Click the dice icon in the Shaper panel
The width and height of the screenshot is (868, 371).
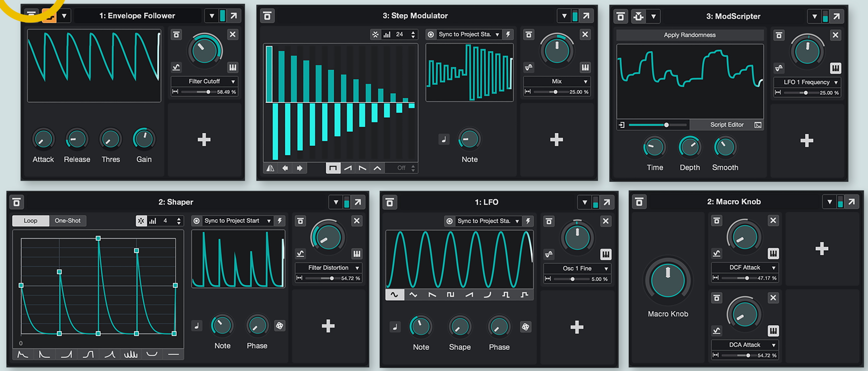[x=279, y=326]
